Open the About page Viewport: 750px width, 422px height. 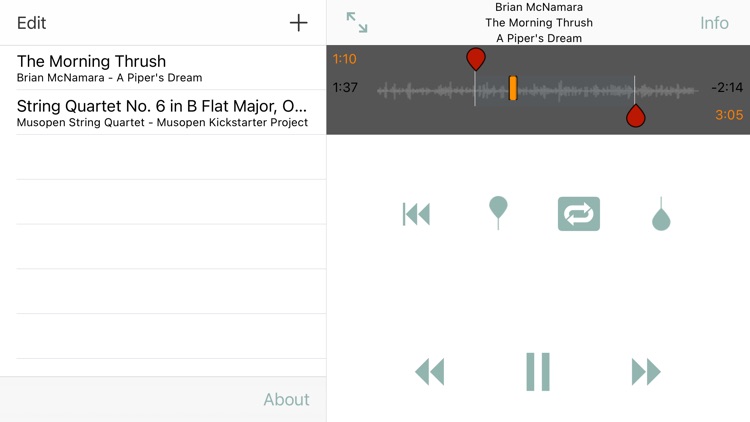click(287, 400)
